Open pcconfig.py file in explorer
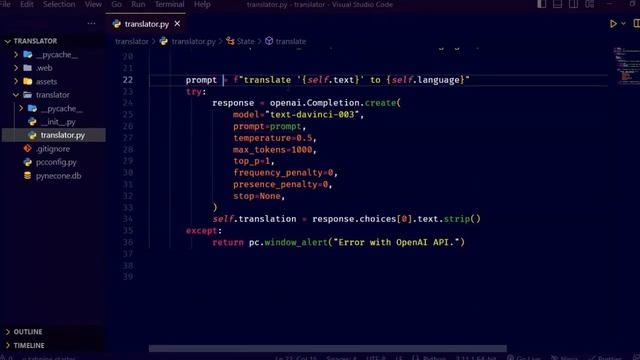This screenshot has width=640, height=360. coord(56,162)
